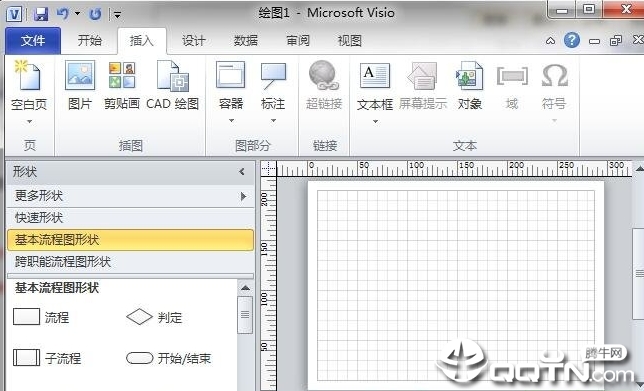The height and width of the screenshot is (391, 644).
Task: Click the 标注 callout icon
Action: point(273,76)
